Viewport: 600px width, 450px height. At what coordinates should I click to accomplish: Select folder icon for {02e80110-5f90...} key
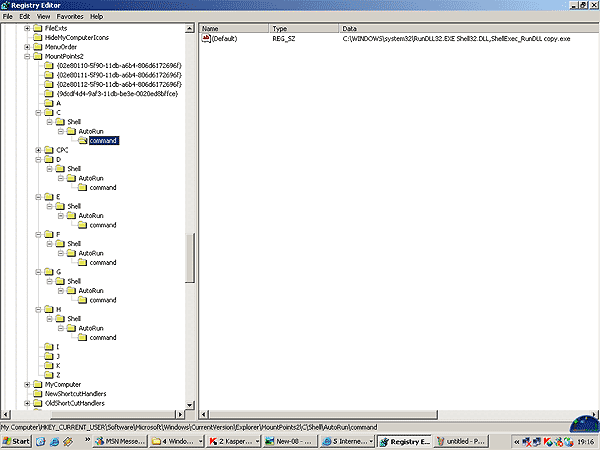coord(49,65)
